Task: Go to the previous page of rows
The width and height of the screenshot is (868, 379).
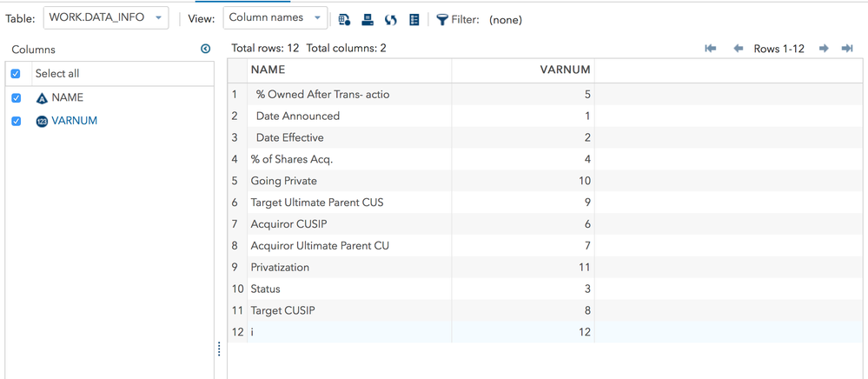Action: [738, 49]
